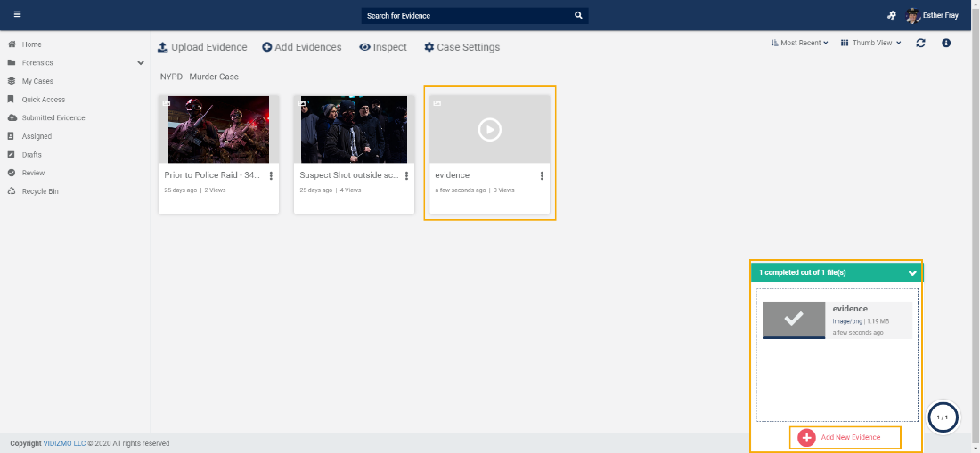Open the Thumb View dropdown
This screenshot has height=453, width=980.
point(870,43)
